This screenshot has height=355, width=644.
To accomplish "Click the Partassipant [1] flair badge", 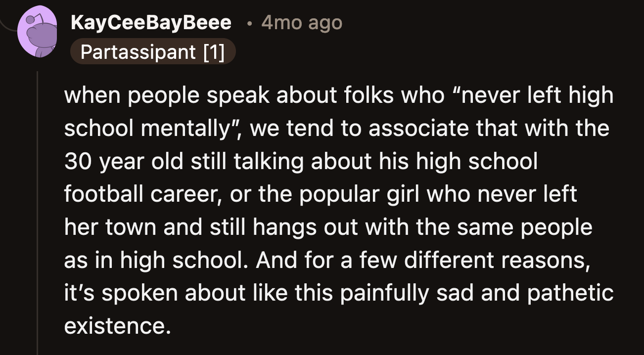I will coord(153,51).
